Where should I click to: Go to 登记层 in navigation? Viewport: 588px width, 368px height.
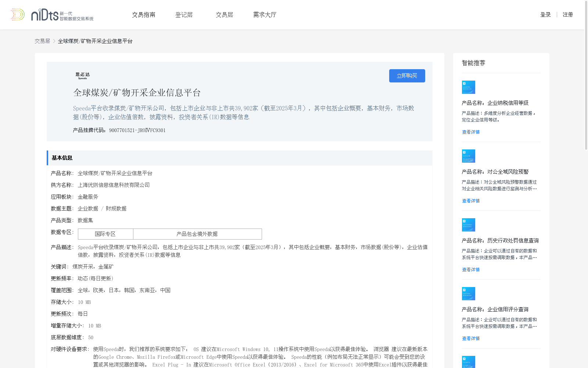[x=184, y=15]
